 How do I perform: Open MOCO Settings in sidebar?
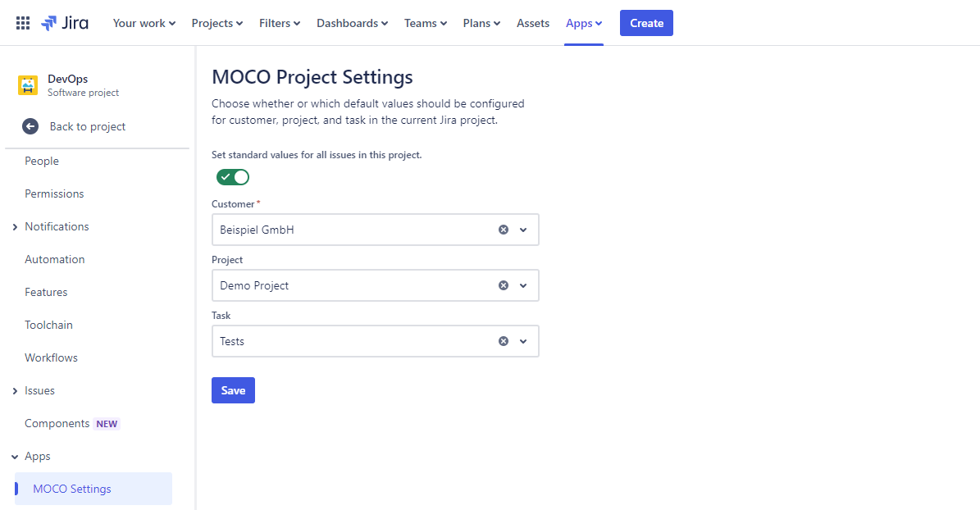[x=72, y=489]
